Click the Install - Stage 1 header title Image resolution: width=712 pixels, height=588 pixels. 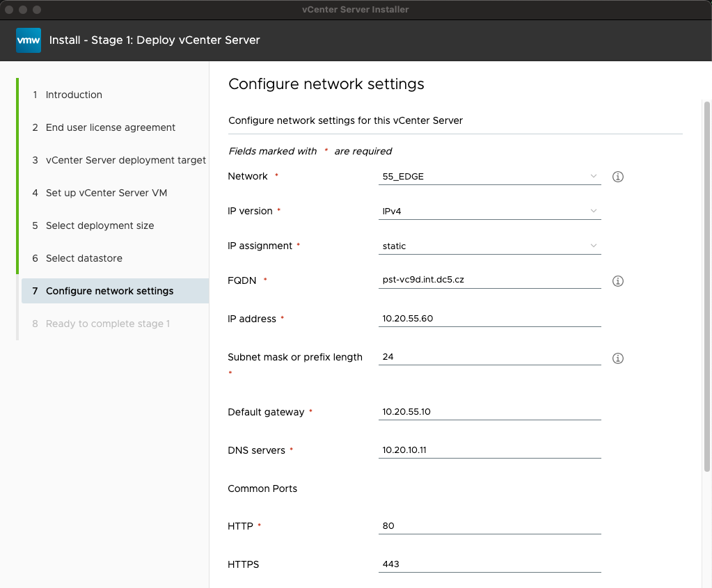click(x=155, y=40)
